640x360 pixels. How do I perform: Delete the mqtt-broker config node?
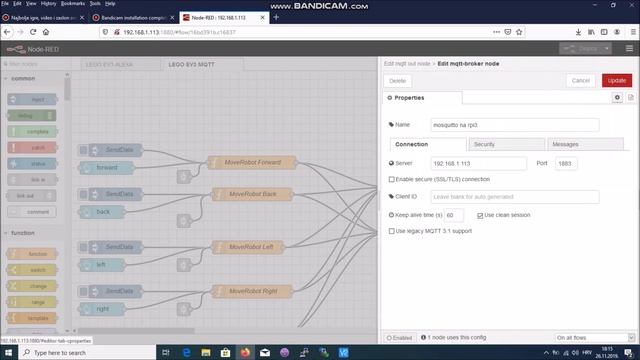397,81
